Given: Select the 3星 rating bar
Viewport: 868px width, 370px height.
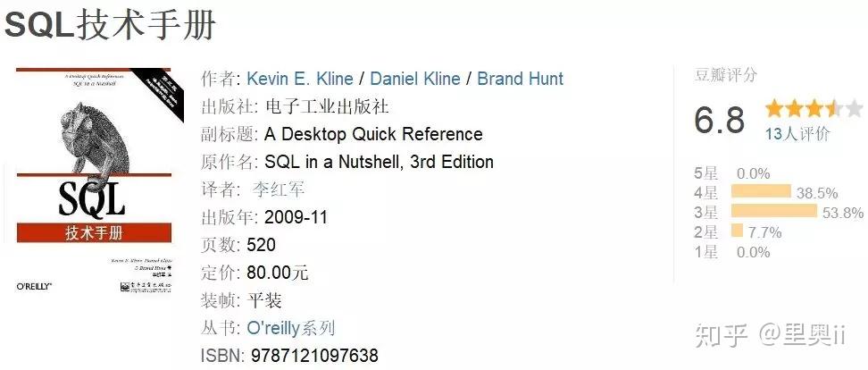Looking at the screenshot, I should tap(774, 211).
